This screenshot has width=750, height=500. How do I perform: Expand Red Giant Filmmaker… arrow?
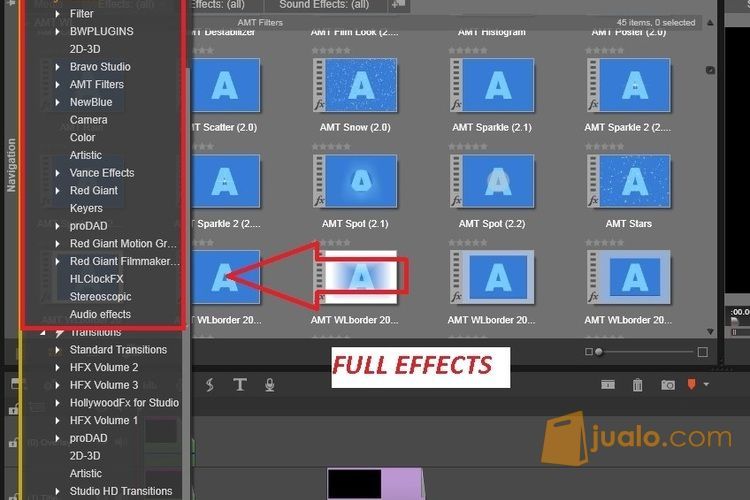pyautogui.click(x=57, y=262)
